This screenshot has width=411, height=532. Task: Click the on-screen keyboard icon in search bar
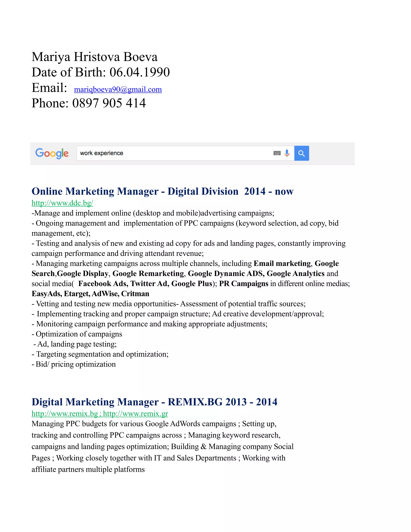click(277, 153)
